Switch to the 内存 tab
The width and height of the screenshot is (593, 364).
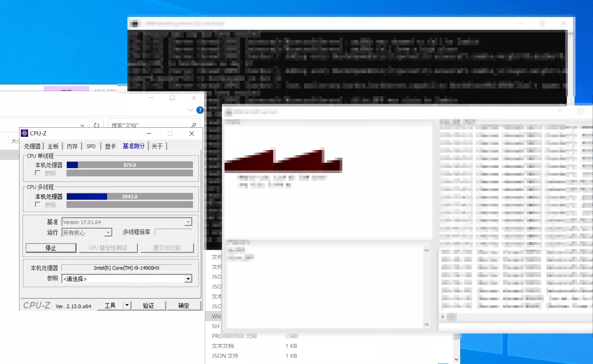(x=72, y=146)
